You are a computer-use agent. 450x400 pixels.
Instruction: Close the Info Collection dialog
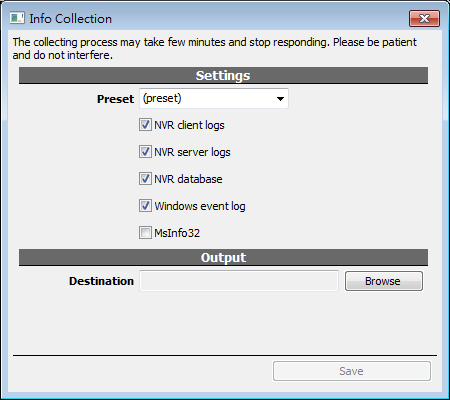coord(424,18)
